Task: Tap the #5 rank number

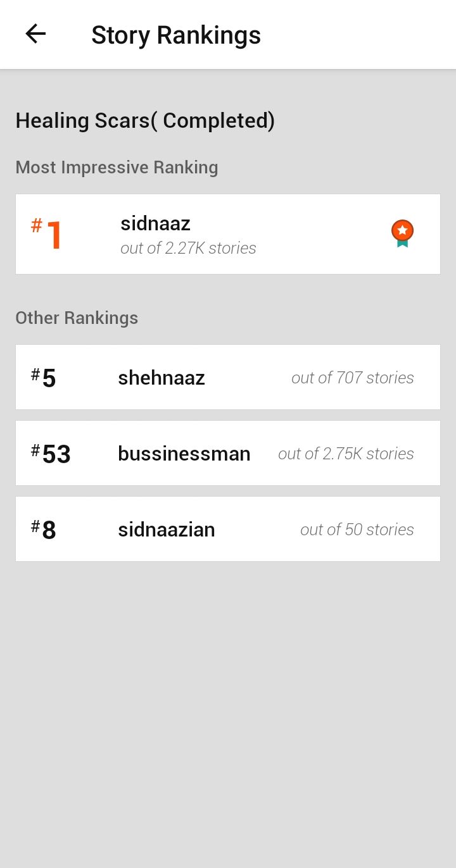Action: [44, 378]
